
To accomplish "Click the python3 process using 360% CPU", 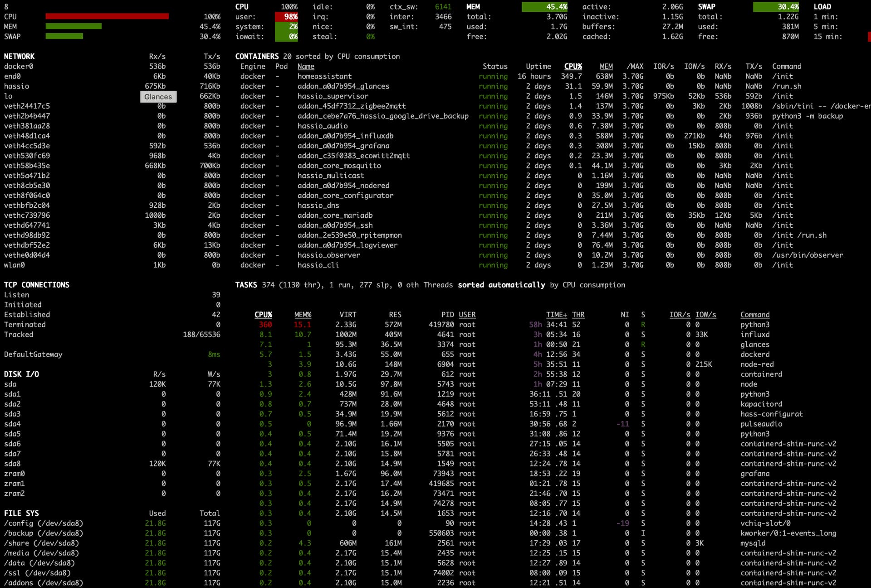I will click(x=754, y=324).
